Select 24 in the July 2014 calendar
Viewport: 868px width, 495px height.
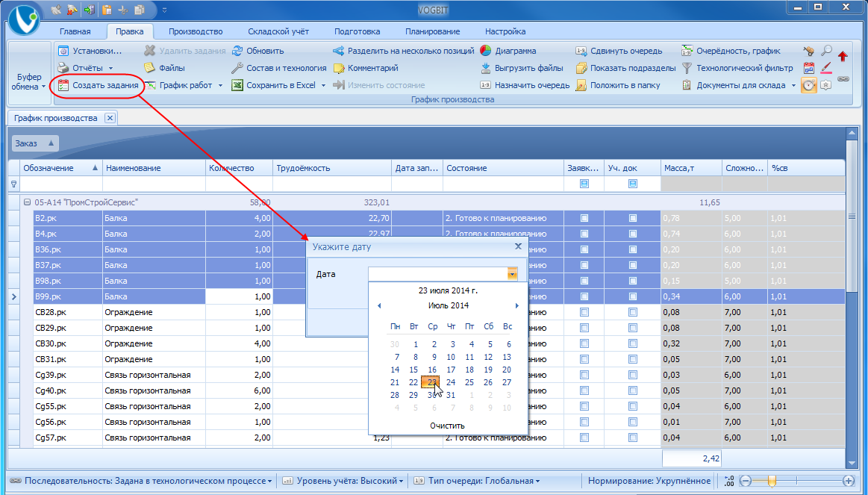click(x=451, y=382)
